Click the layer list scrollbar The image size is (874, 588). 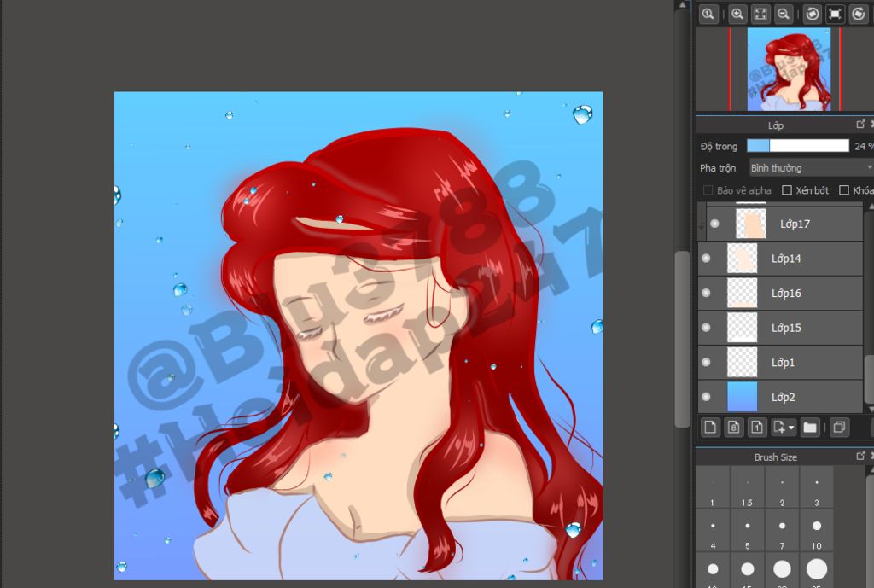pyautogui.click(x=868, y=378)
